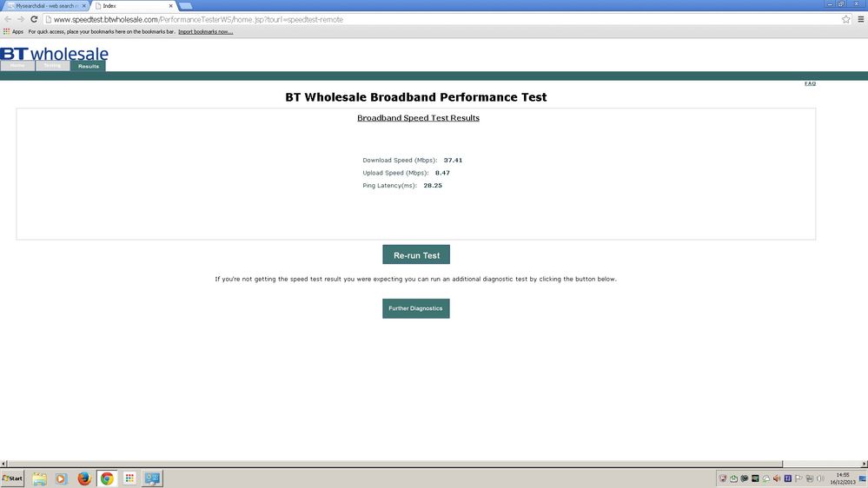
Task: Bookmark this page with star icon
Action: click(x=846, y=19)
